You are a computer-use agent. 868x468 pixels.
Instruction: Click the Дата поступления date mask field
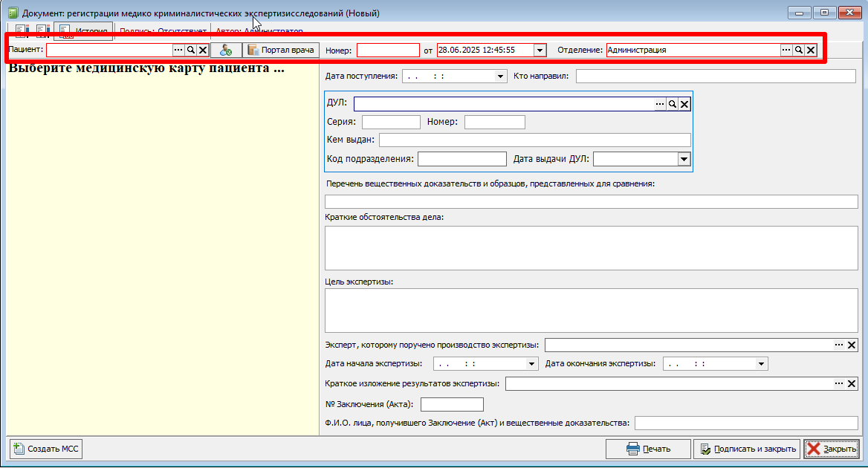tap(448, 77)
